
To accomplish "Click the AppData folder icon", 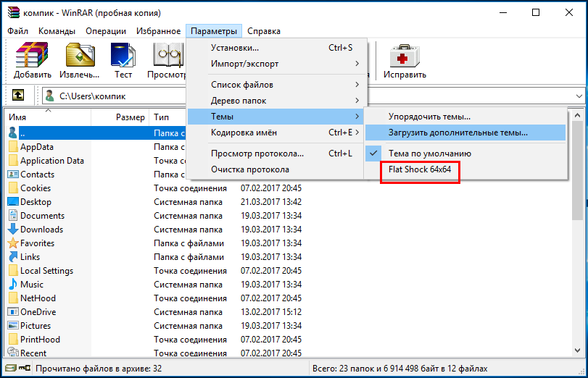I will point(13,146).
